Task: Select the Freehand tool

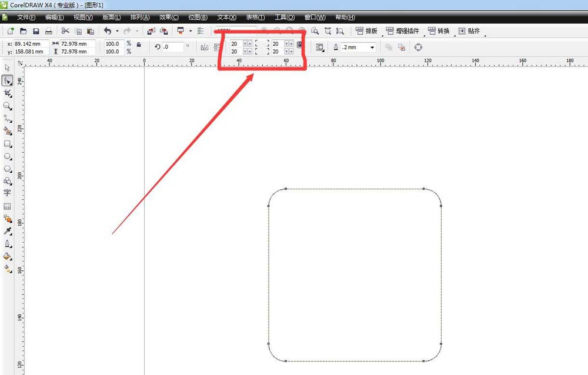Action: 7,119
